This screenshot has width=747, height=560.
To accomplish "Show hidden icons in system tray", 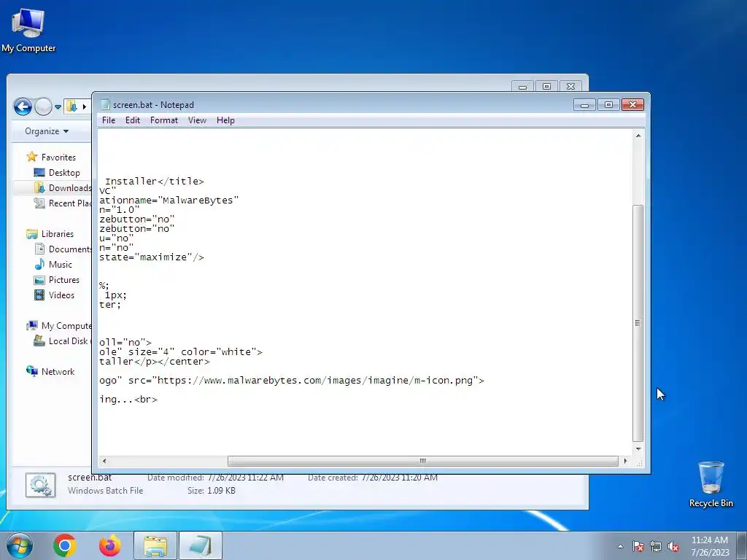I will coord(620,546).
